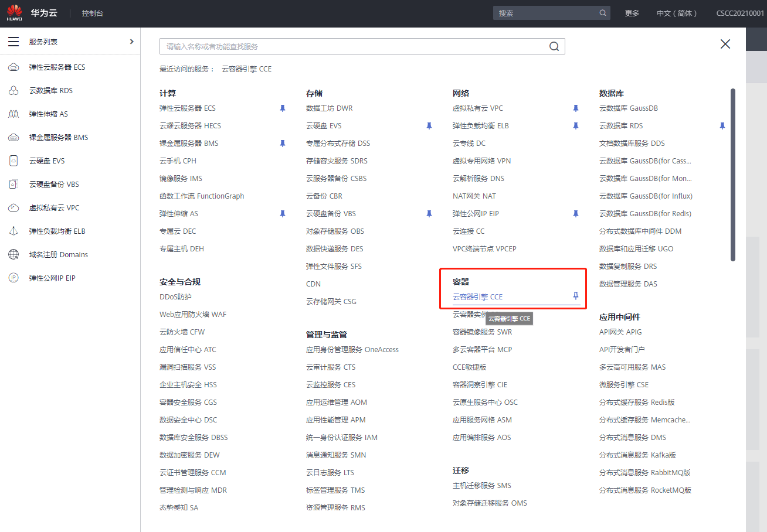Image resolution: width=767 pixels, height=532 pixels.
Task: Click the magnifier icon in the top search bar
Action: coord(603,13)
